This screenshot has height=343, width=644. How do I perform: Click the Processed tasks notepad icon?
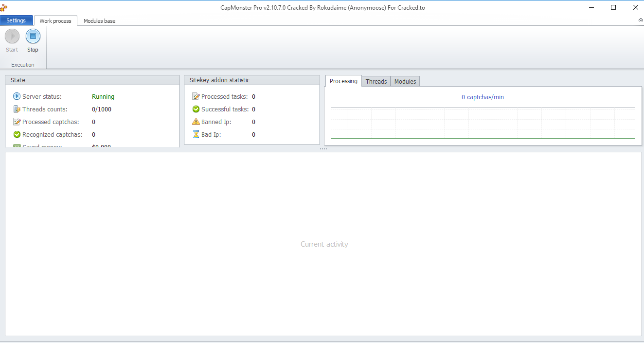(x=196, y=96)
